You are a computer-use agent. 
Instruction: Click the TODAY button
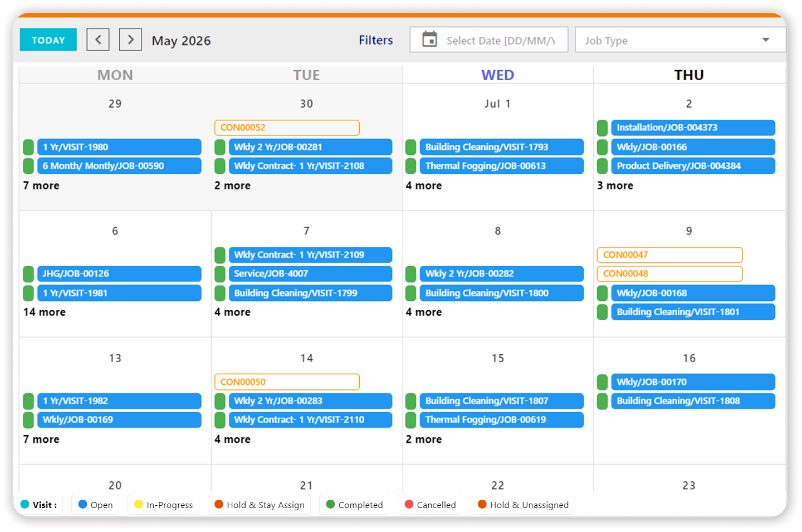[x=48, y=40]
